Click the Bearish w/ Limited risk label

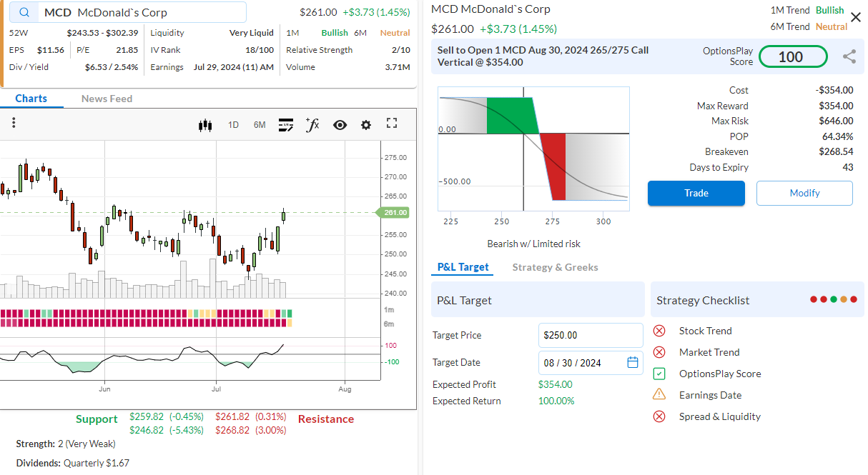coord(533,244)
